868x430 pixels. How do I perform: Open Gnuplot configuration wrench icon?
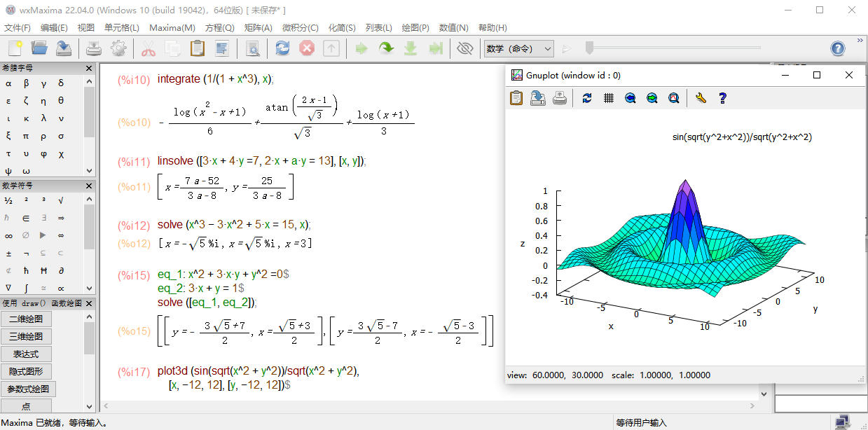coord(701,98)
